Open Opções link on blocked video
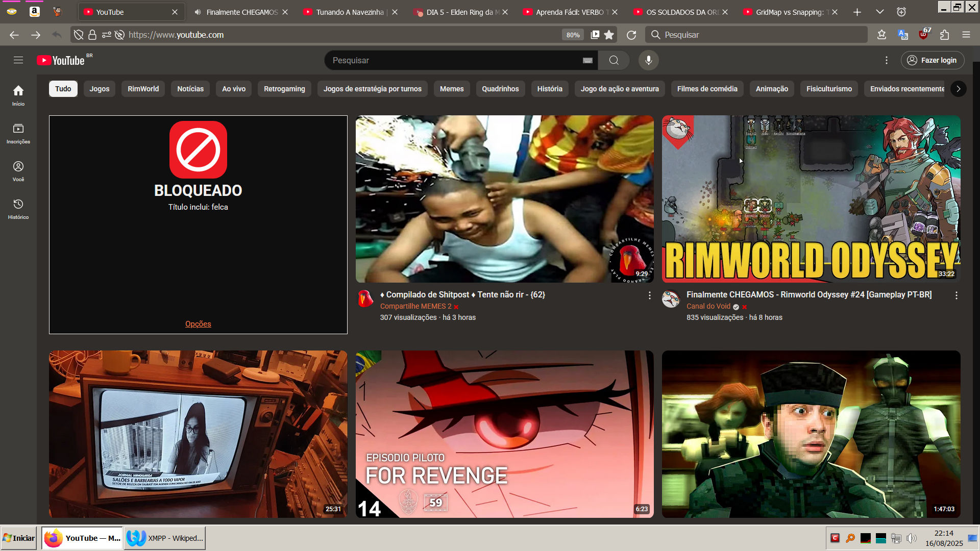The width and height of the screenshot is (980, 551). point(198,324)
